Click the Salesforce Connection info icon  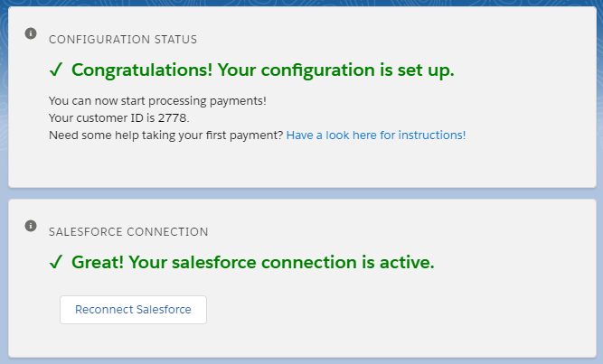click(x=31, y=226)
